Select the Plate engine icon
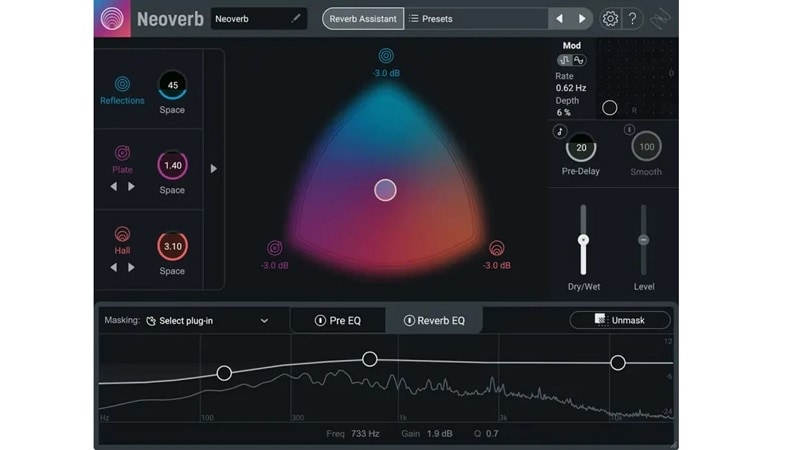Screen dimensions: 800x450 [x=122, y=153]
